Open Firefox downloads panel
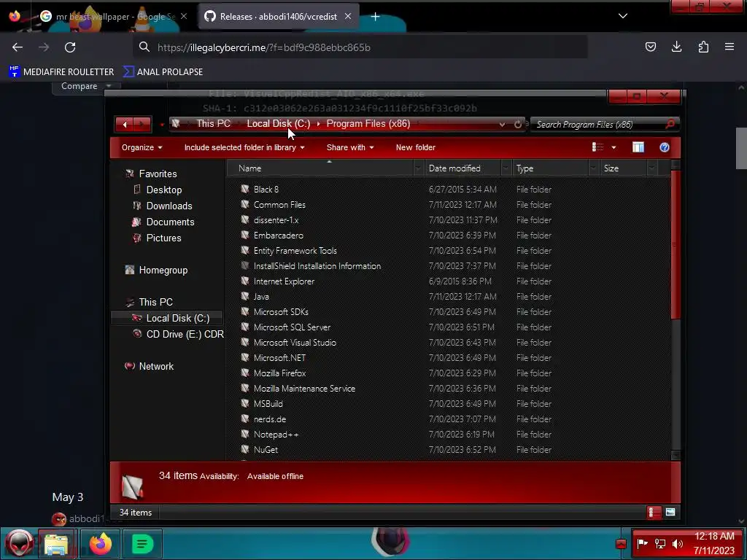The height and width of the screenshot is (560, 747). (x=676, y=47)
